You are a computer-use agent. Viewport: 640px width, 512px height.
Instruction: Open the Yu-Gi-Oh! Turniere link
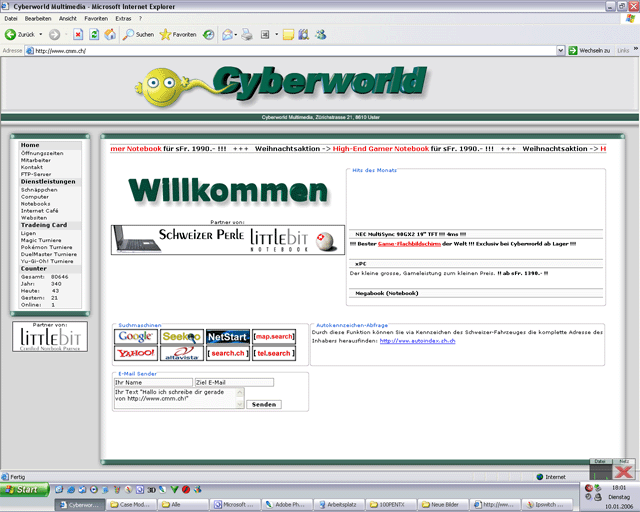click(x=47, y=261)
